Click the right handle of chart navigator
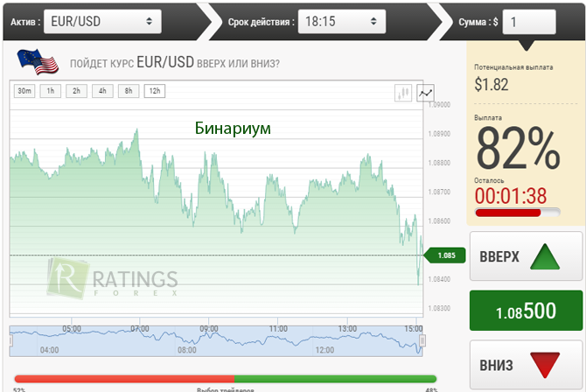The height and width of the screenshot is (392, 586). coord(422,340)
